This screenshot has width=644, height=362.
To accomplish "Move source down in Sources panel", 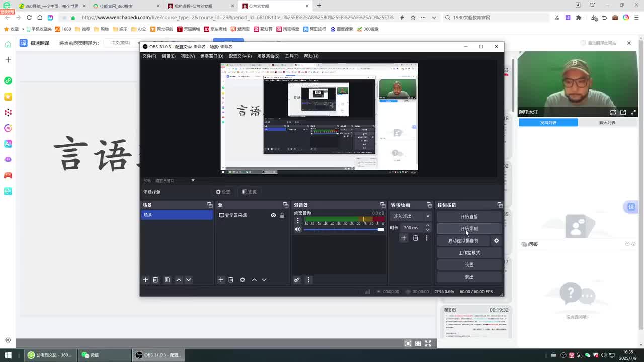I will pyautogui.click(x=264, y=280).
